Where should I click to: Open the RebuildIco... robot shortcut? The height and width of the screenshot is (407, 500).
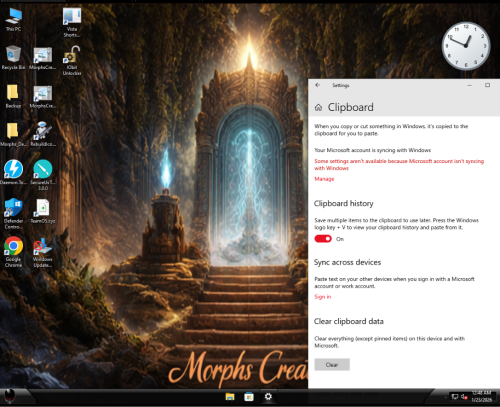pyautogui.click(x=43, y=134)
